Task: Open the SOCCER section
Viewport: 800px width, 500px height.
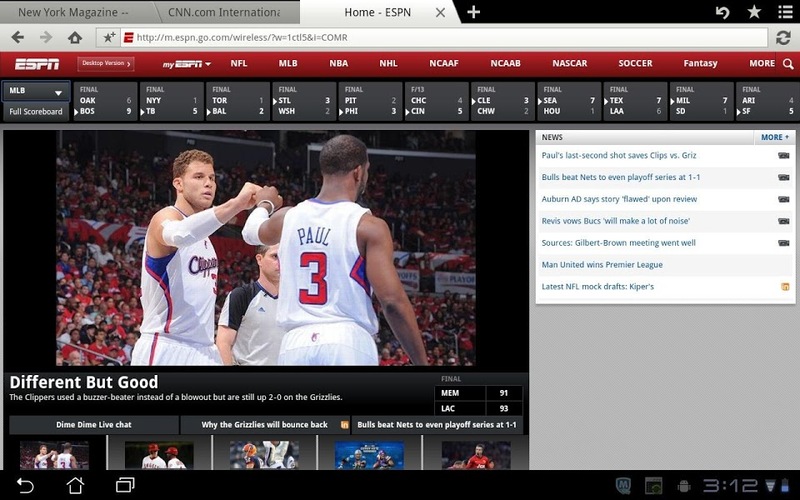Action: 635,63
